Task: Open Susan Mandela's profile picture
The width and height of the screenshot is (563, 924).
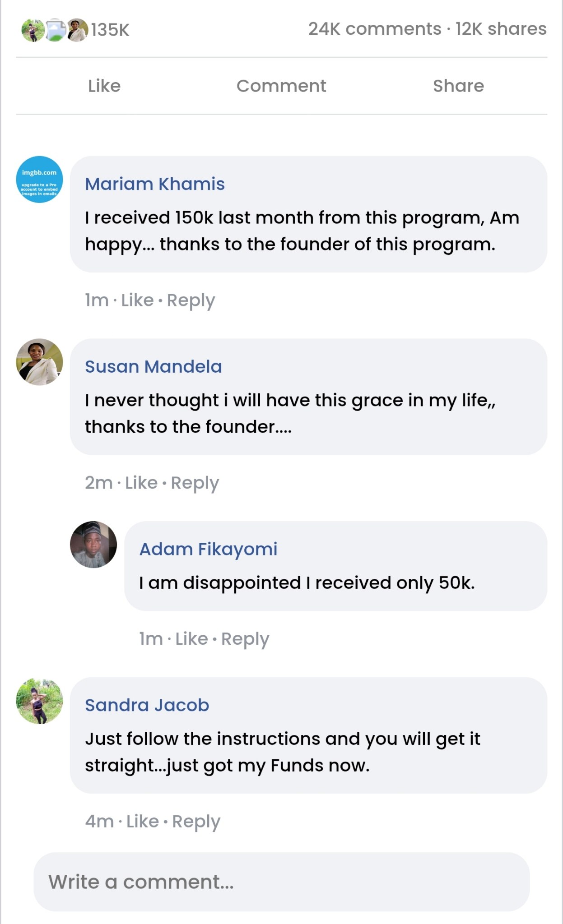Action: click(39, 362)
